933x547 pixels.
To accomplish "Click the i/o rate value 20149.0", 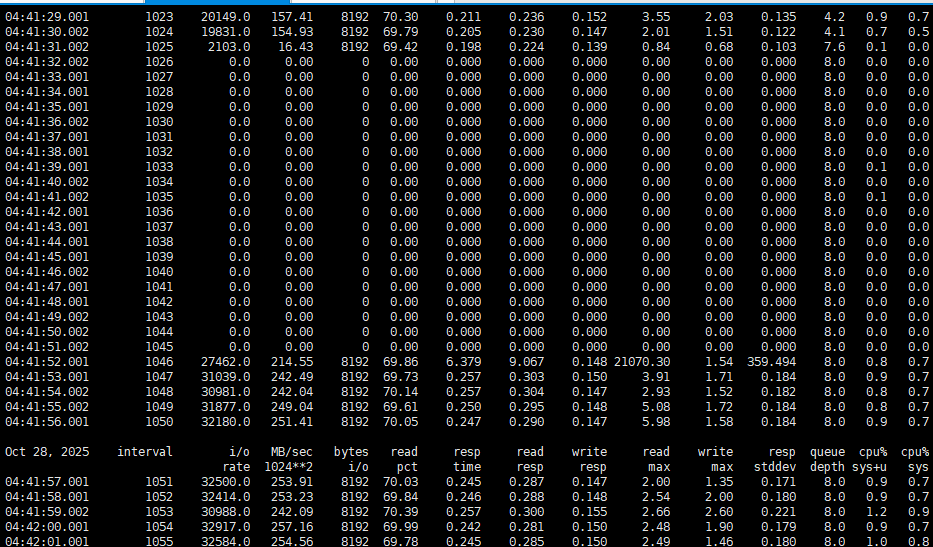I will (x=225, y=17).
